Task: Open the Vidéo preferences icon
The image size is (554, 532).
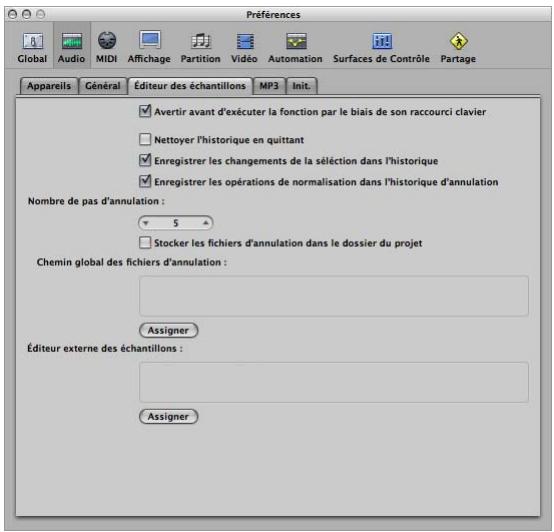Action: [x=244, y=48]
